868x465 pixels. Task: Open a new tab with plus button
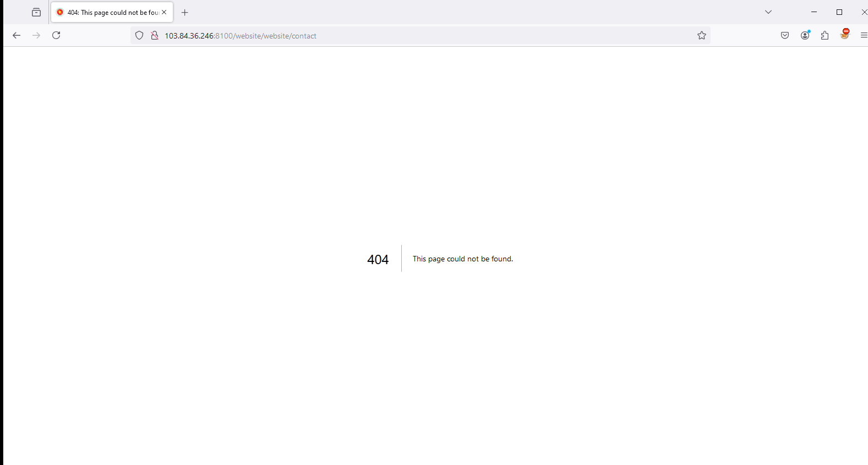pyautogui.click(x=185, y=12)
